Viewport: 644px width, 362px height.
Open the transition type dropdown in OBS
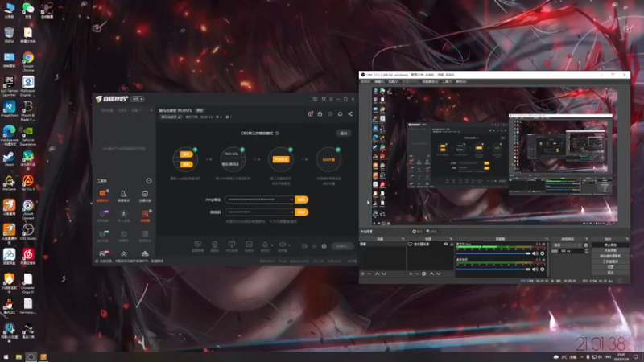[x=568, y=245]
